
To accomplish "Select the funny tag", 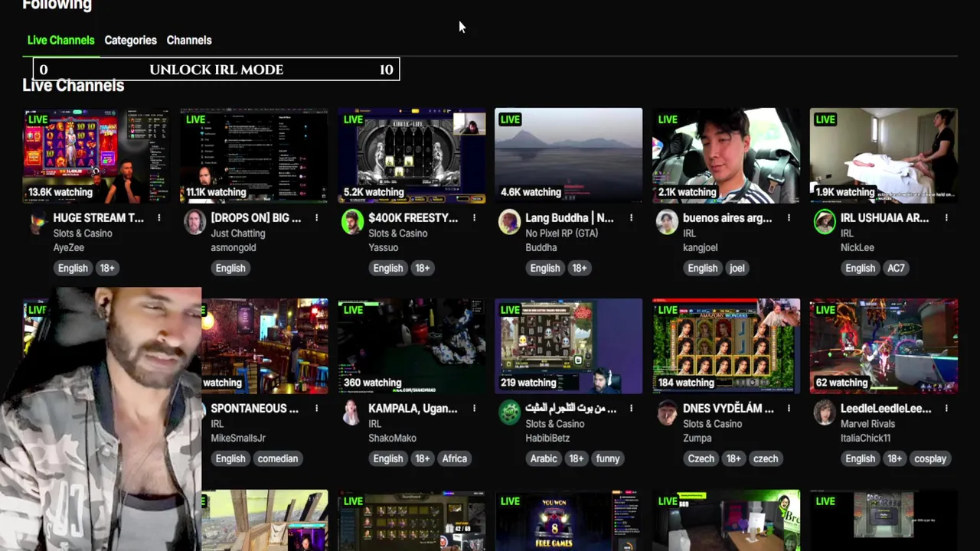I will coord(608,458).
